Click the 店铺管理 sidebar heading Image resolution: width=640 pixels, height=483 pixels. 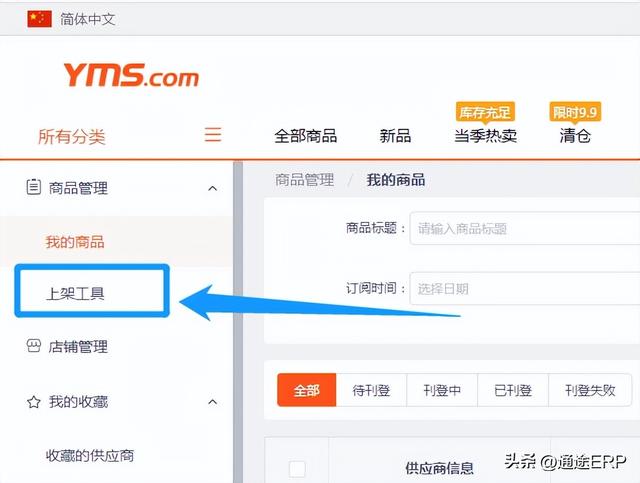pyautogui.click(x=78, y=347)
